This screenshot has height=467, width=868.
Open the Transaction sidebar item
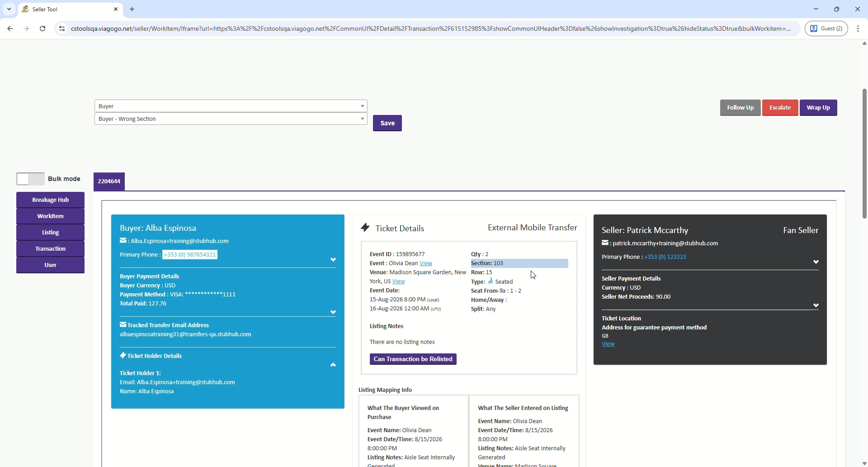50,249
